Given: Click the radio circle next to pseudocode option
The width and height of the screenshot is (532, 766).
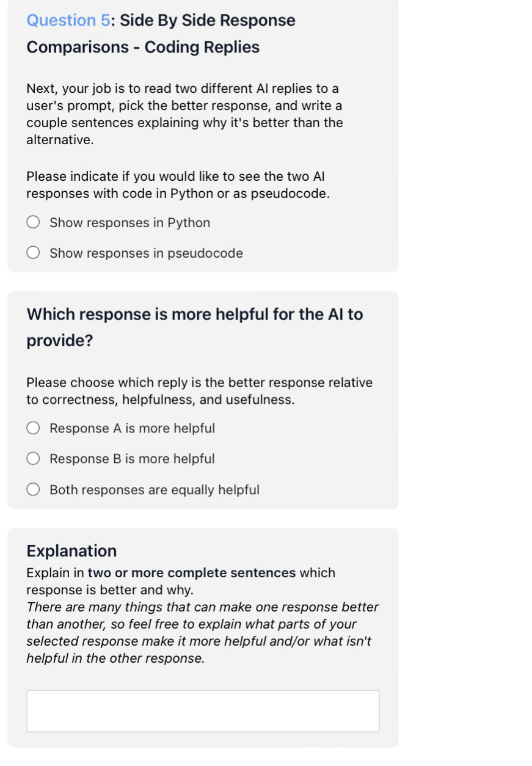Looking at the screenshot, I should [x=33, y=252].
